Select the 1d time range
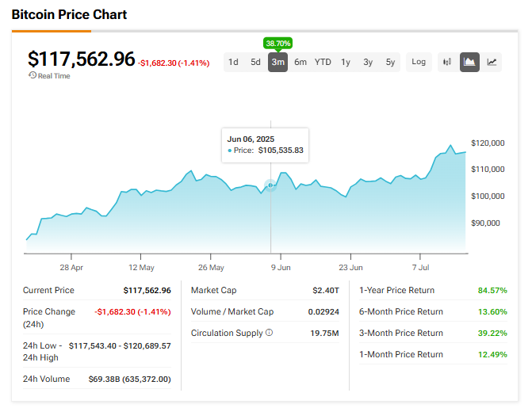 coord(233,62)
